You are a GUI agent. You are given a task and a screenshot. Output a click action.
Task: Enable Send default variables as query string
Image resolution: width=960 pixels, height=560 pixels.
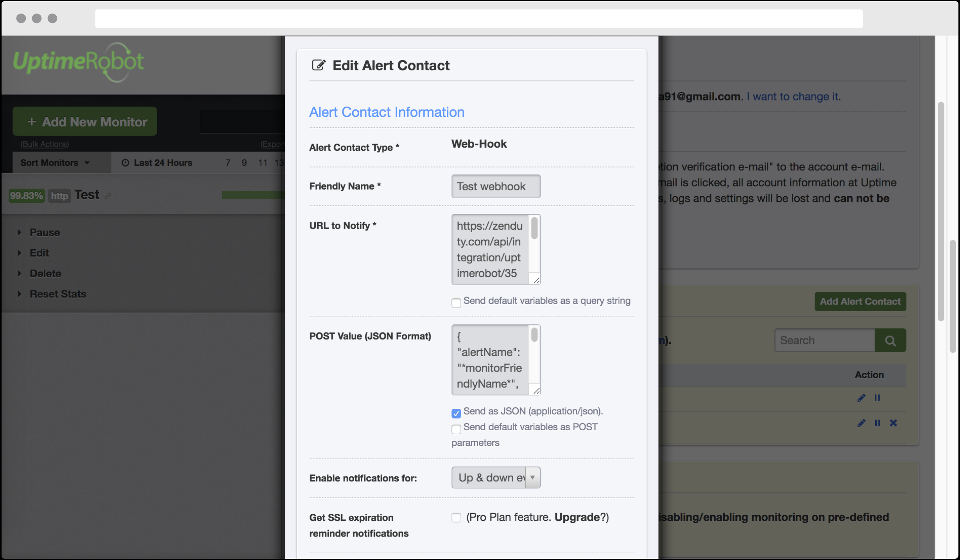456,303
